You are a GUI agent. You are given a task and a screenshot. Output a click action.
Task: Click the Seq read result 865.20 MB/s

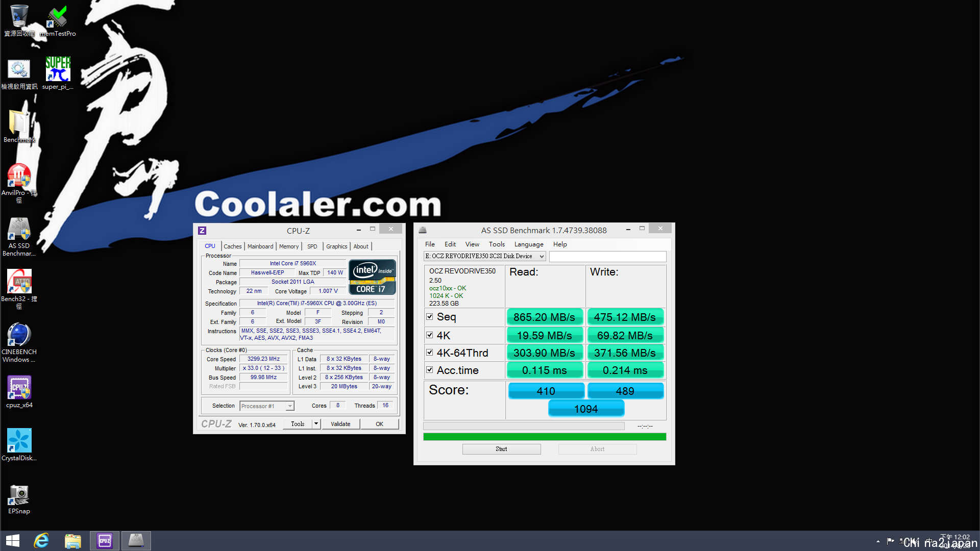(x=544, y=317)
